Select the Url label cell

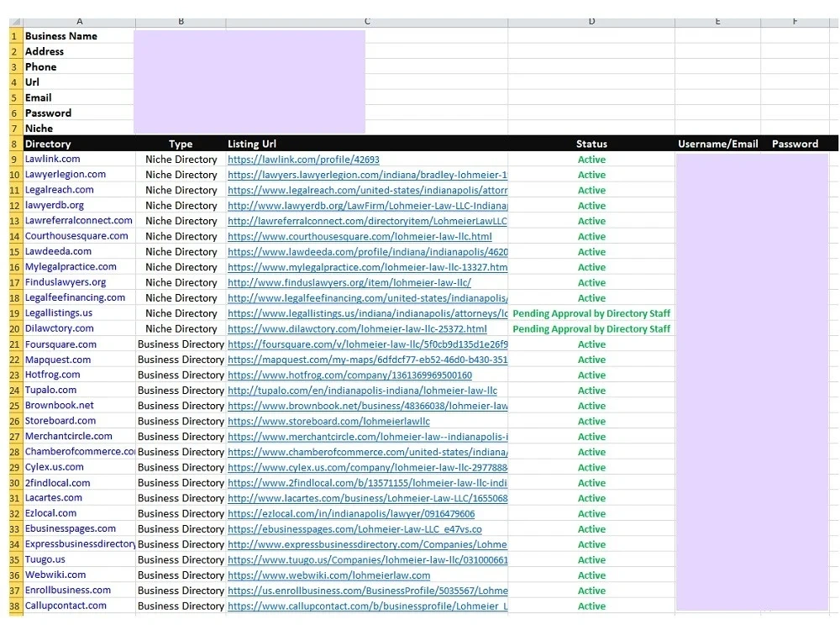79,82
